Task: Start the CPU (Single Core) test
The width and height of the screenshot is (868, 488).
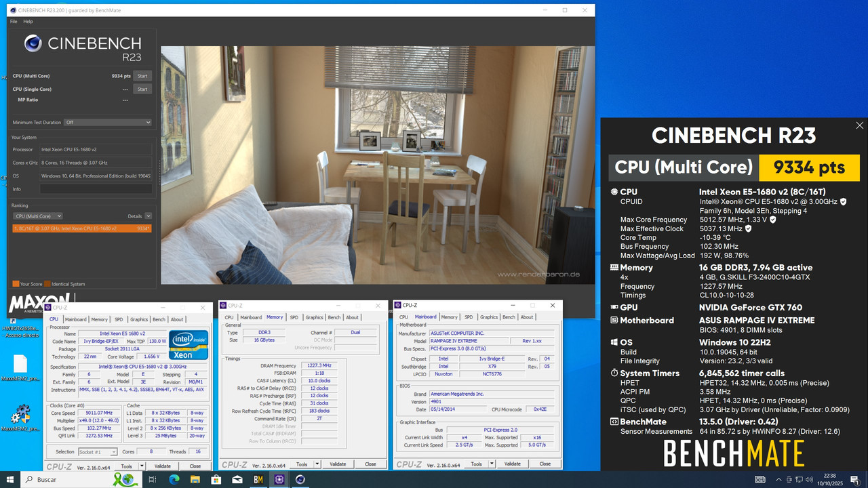Action: (x=142, y=89)
